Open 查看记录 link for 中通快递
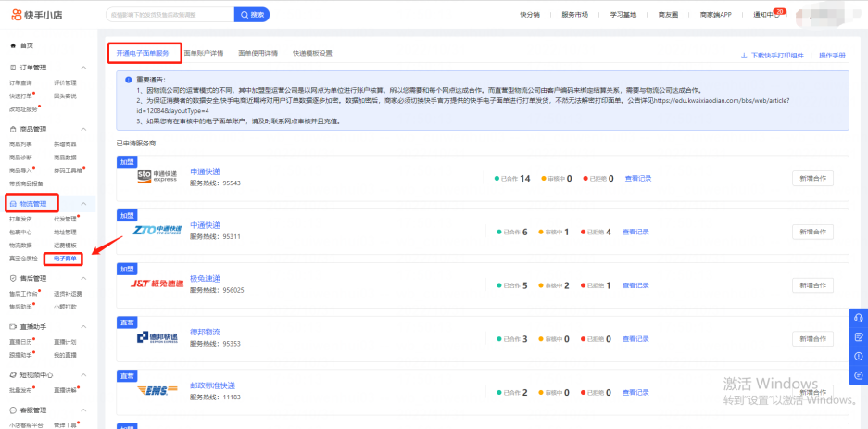 [637, 232]
